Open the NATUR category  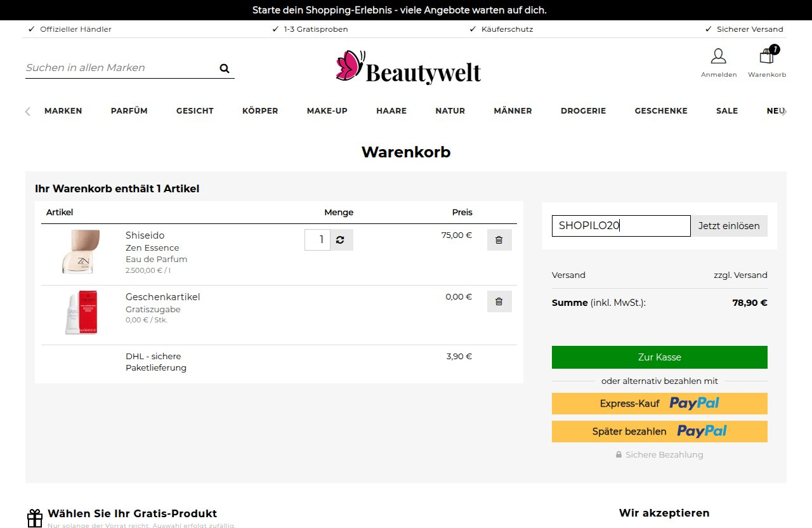click(450, 111)
